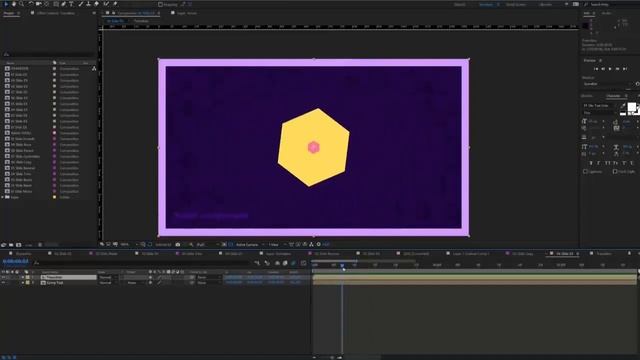Toggle Faux Bold text style button
640x360 pixels.
tap(591, 163)
